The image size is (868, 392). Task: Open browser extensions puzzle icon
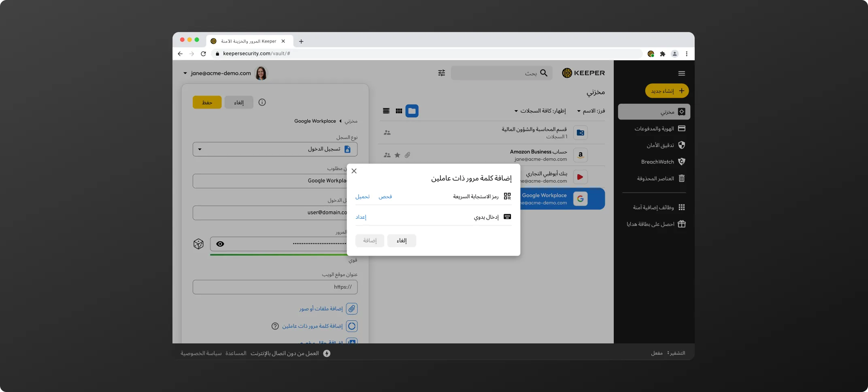(x=662, y=54)
